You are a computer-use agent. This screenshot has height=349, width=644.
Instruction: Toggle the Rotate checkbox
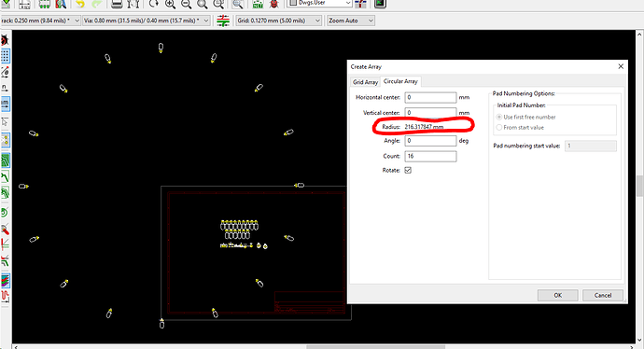coord(408,170)
